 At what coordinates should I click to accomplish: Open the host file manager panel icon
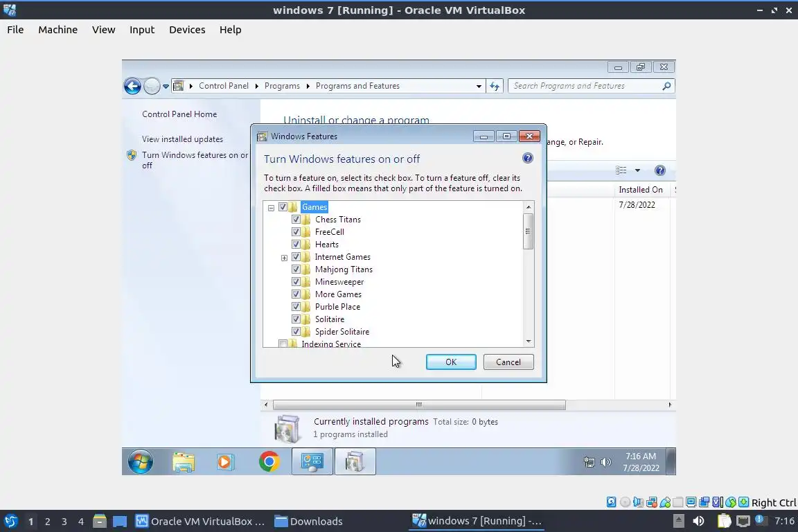(x=100, y=521)
